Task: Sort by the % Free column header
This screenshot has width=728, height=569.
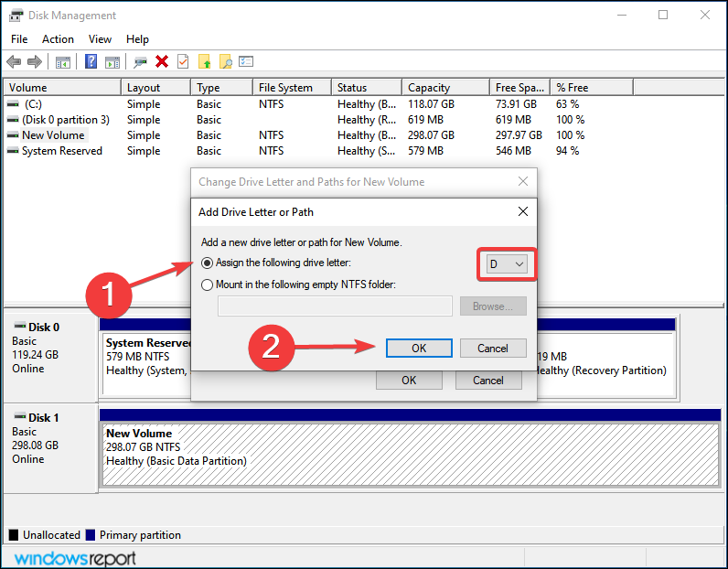Action: [x=592, y=87]
